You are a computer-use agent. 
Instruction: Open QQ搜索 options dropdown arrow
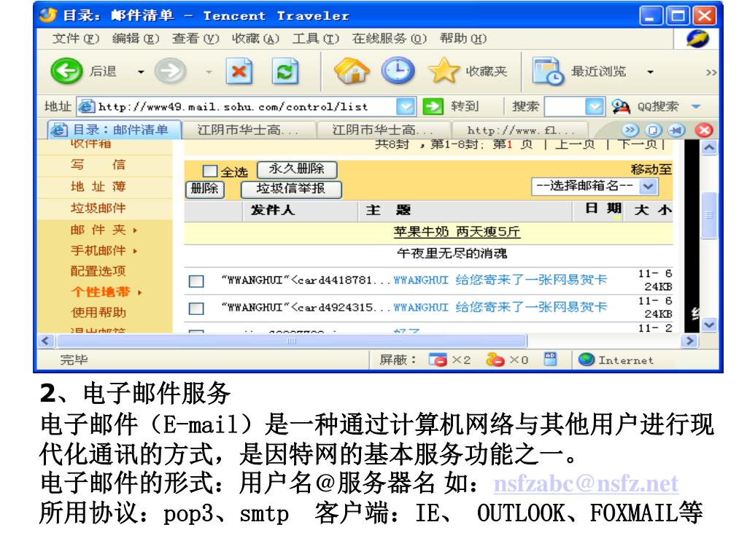click(696, 106)
